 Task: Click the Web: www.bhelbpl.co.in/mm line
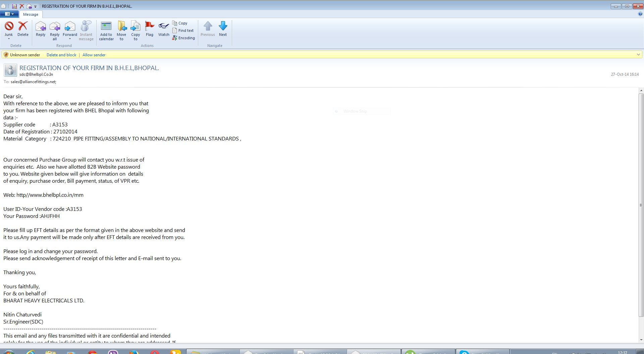tap(43, 195)
